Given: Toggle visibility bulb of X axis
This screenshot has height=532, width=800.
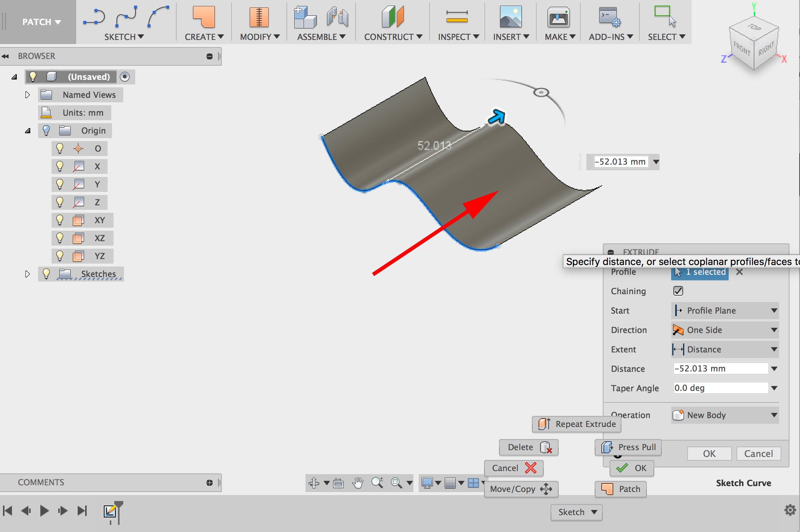Looking at the screenshot, I should [x=60, y=166].
